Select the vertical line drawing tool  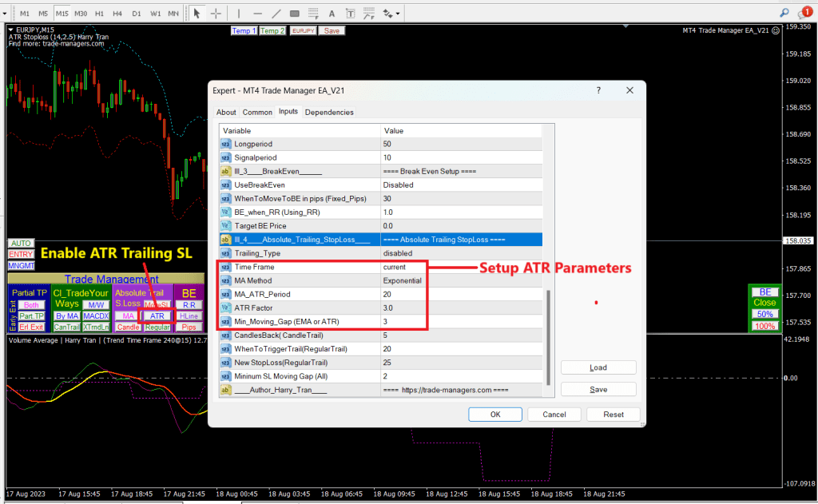(x=239, y=14)
